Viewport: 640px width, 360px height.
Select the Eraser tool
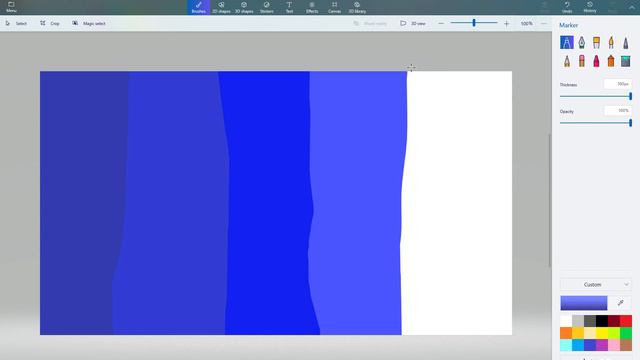pos(582,61)
